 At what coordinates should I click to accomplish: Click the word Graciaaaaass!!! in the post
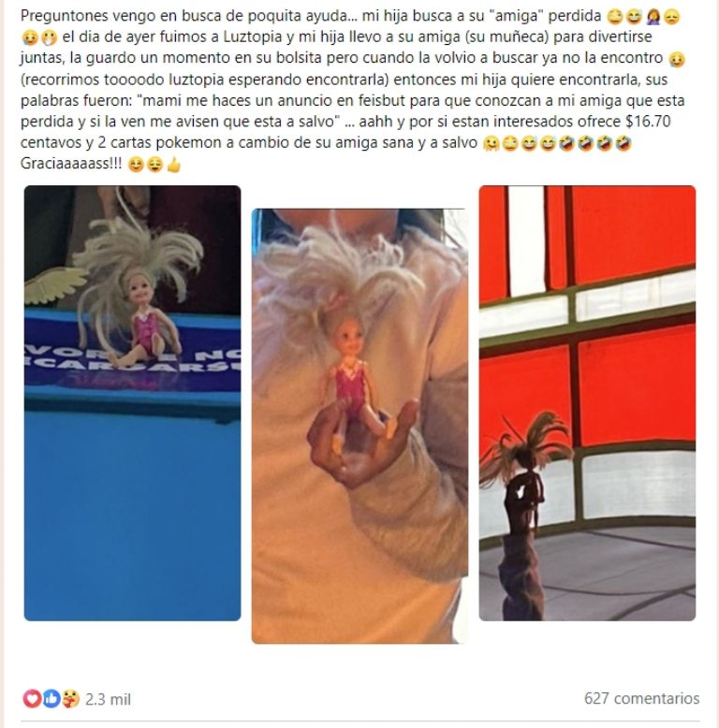71,164
